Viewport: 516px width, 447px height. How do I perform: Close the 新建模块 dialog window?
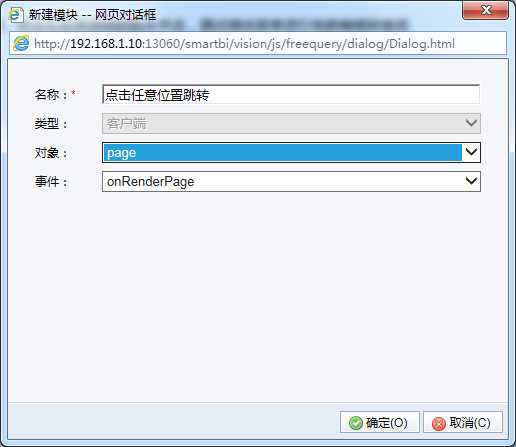pyautogui.click(x=486, y=10)
